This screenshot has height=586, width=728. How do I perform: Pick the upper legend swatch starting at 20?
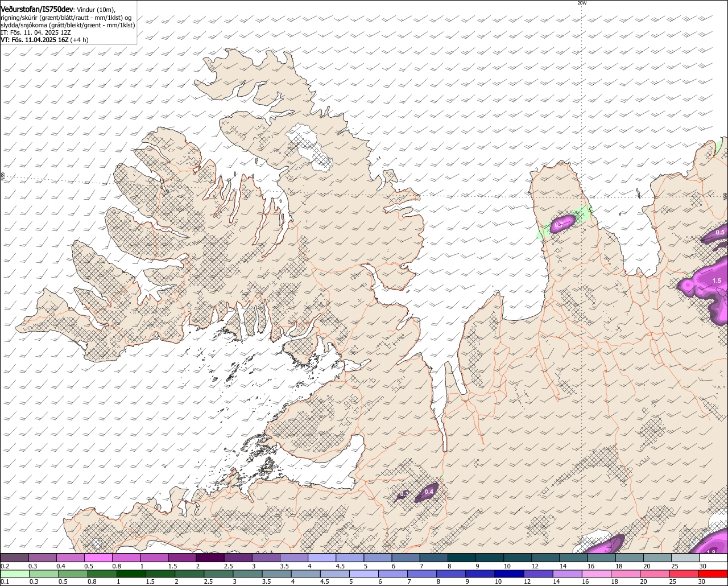657,558
